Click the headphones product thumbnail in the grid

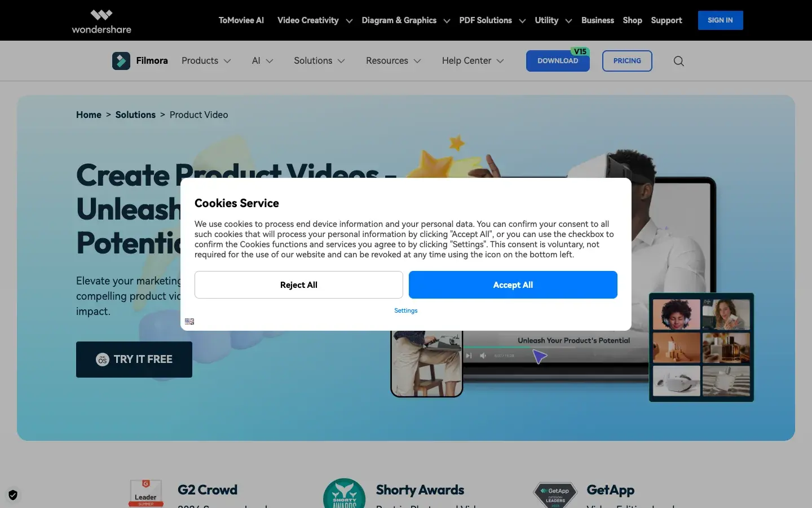tap(676, 314)
